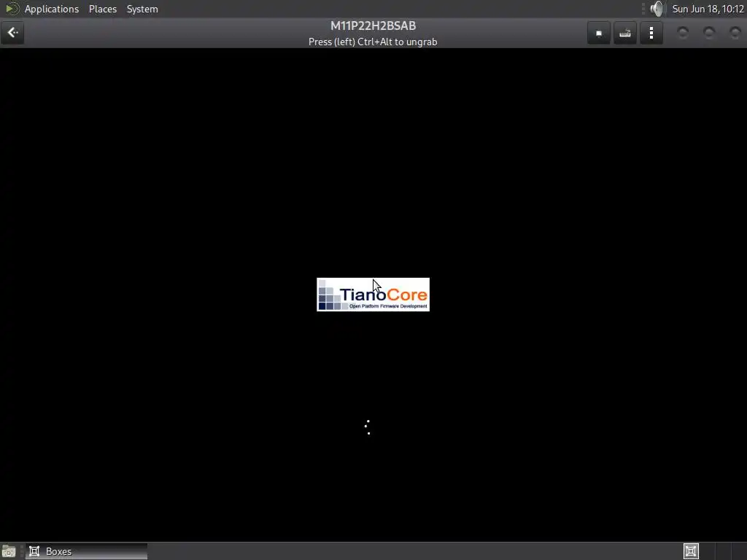
Task: Open the Applications menu
Action: pos(52,9)
